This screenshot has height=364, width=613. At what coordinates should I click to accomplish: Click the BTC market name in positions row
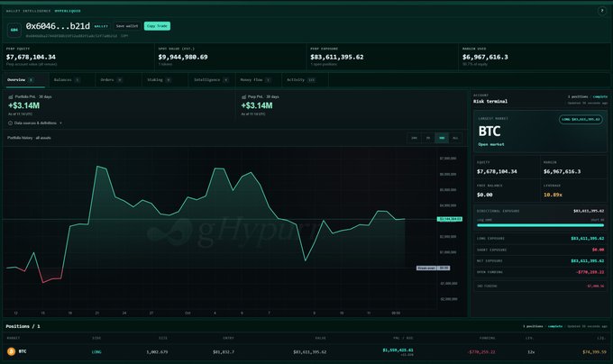[x=23, y=351]
